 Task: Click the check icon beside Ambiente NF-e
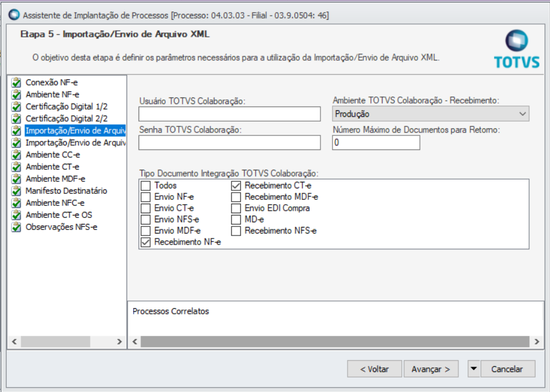(x=16, y=95)
